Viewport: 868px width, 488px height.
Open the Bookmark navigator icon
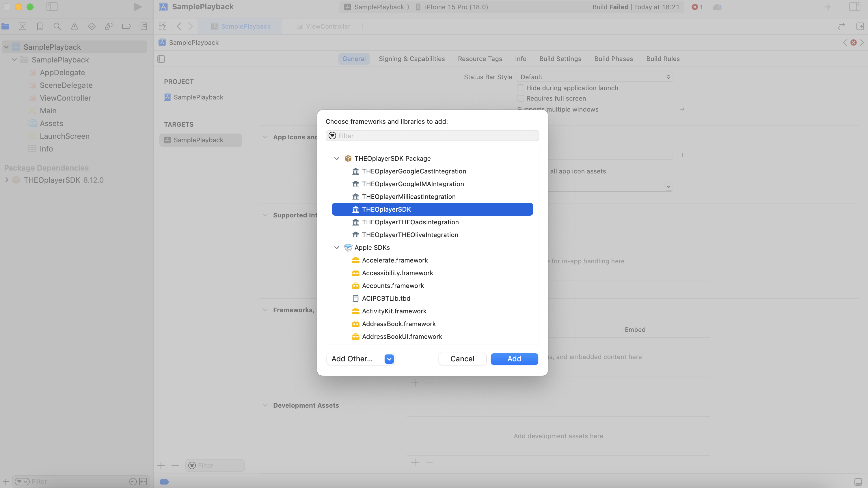(x=40, y=26)
